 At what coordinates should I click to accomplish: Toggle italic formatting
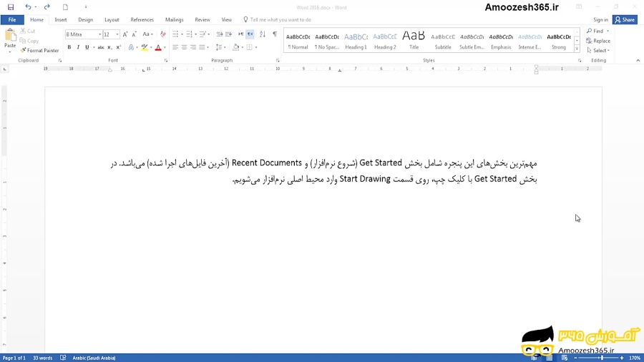coord(78,47)
